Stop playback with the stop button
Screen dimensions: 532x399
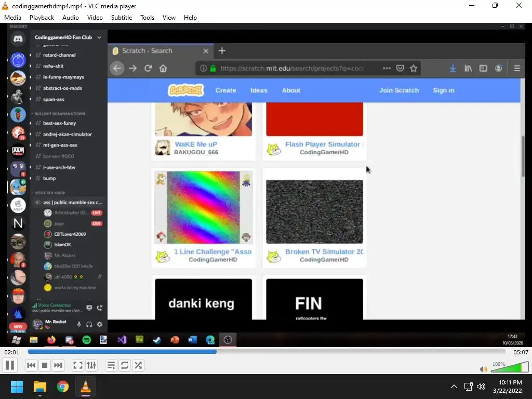coord(45,365)
